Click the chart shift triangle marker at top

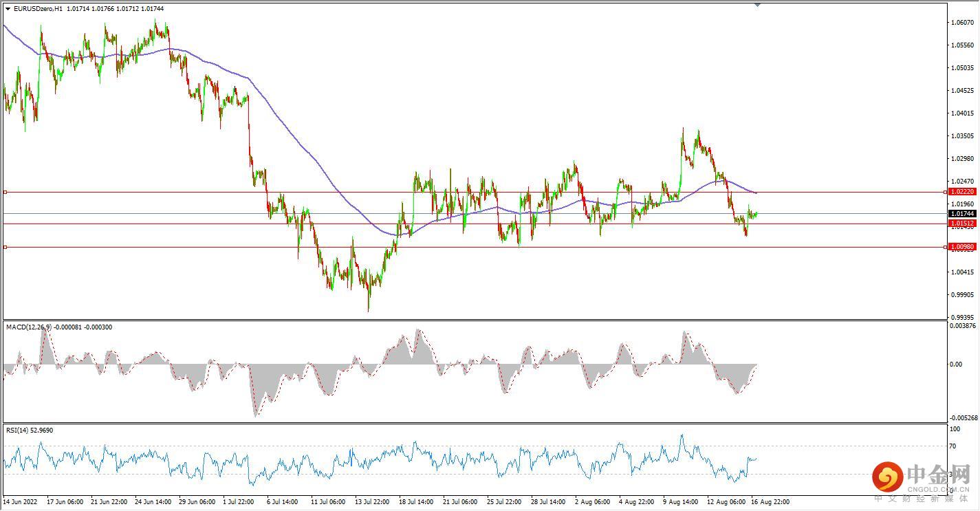coord(757,4)
